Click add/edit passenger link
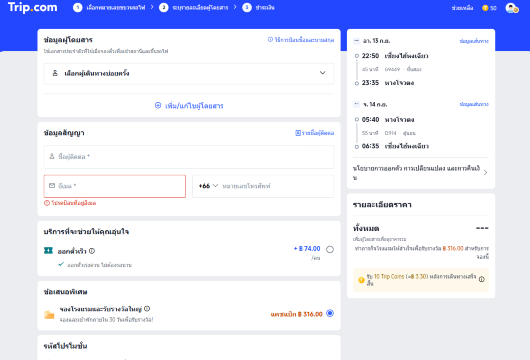530x360 pixels. pyautogui.click(x=189, y=106)
